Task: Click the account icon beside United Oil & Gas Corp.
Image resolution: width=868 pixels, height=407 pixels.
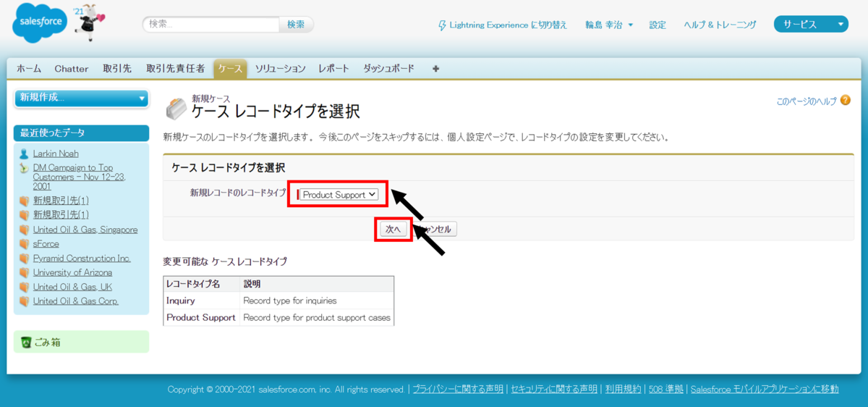Action: click(x=24, y=301)
